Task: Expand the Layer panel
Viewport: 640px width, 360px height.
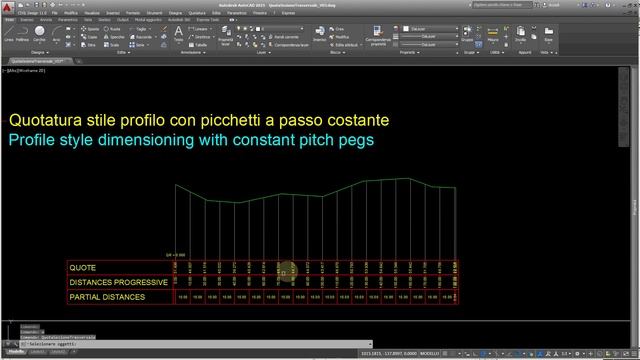Action: (x=263, y=53)
